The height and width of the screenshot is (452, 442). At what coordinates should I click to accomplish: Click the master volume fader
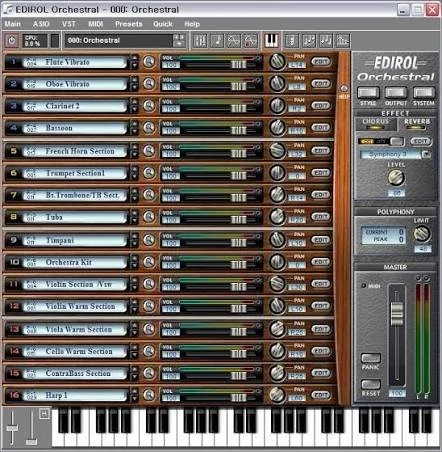[x=397, y=314]
